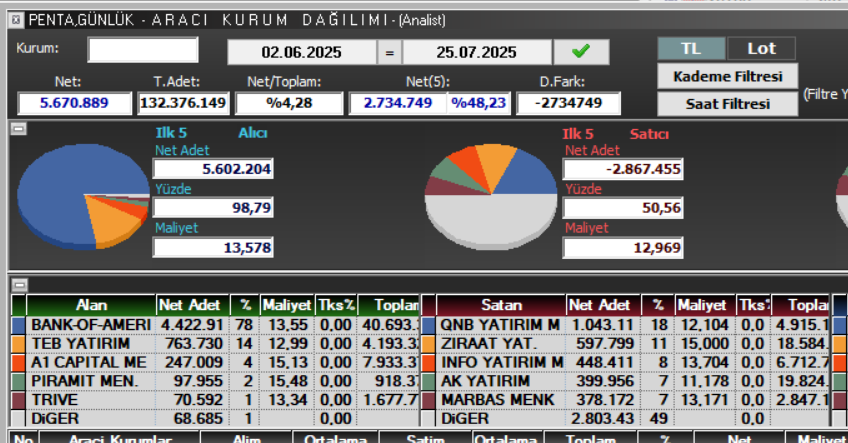
Task: Click the D.Fark value -2734749
Action: point(568,103)
